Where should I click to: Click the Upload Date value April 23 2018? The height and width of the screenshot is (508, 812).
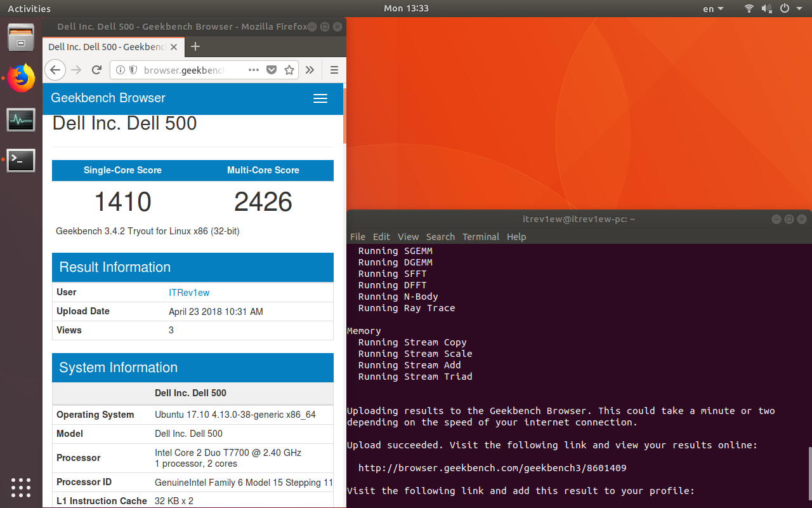216,312
